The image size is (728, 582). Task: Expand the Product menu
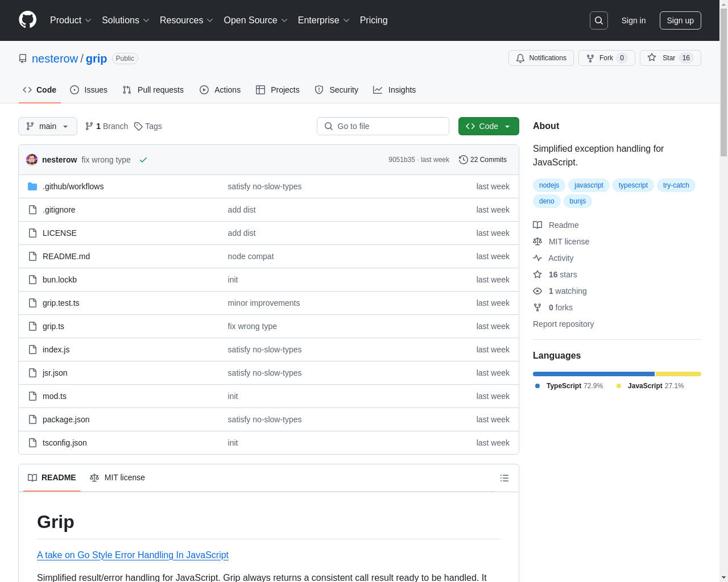(x=71, y=20)
